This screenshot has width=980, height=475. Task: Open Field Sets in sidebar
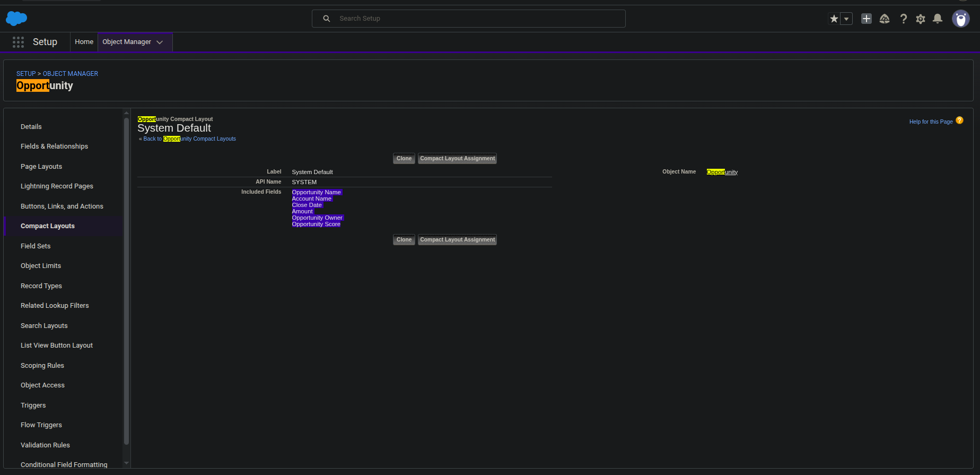tap(36, 246)
